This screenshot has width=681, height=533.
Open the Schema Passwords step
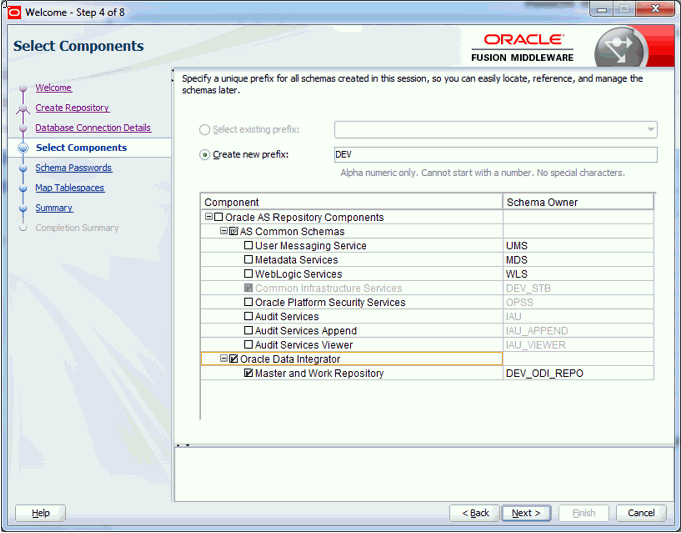(x=74, y=168)
